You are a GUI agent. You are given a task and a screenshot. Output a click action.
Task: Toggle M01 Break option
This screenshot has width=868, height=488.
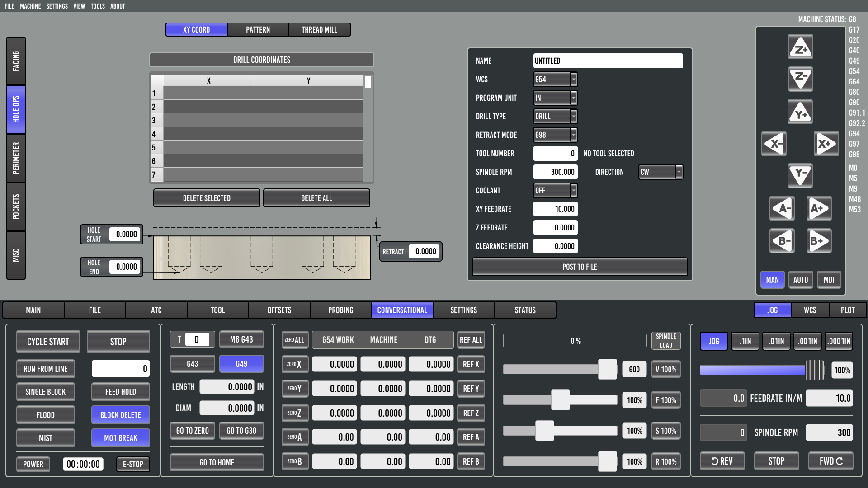point(120,438)
